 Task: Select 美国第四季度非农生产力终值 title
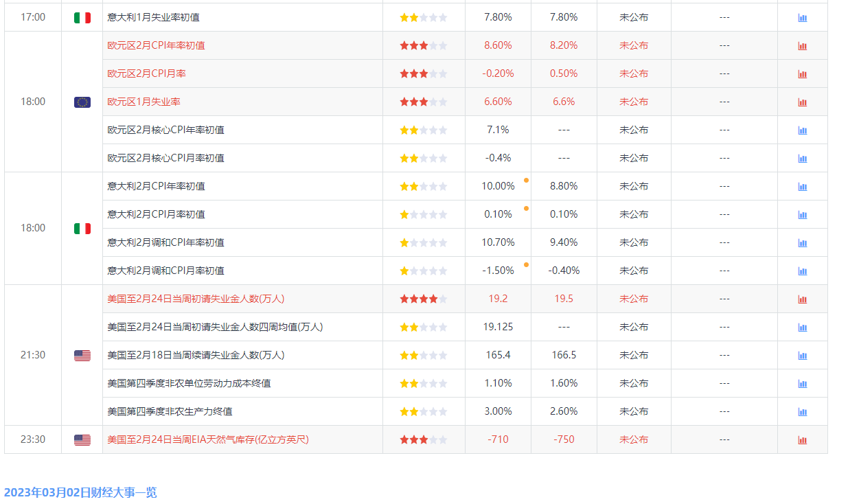pyautogui.click(x=170, y=411)
